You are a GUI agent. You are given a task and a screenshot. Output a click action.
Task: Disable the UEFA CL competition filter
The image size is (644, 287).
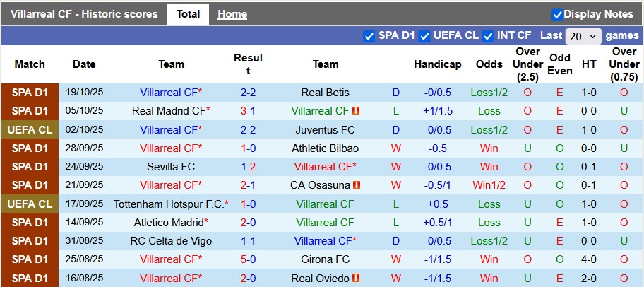[x=424, y=36]
